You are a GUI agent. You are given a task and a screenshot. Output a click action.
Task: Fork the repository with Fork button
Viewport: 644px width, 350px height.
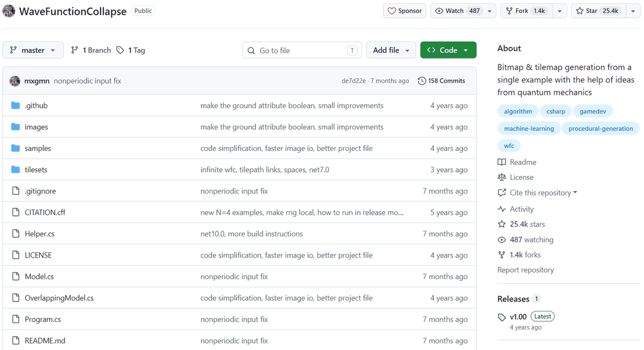526,11
